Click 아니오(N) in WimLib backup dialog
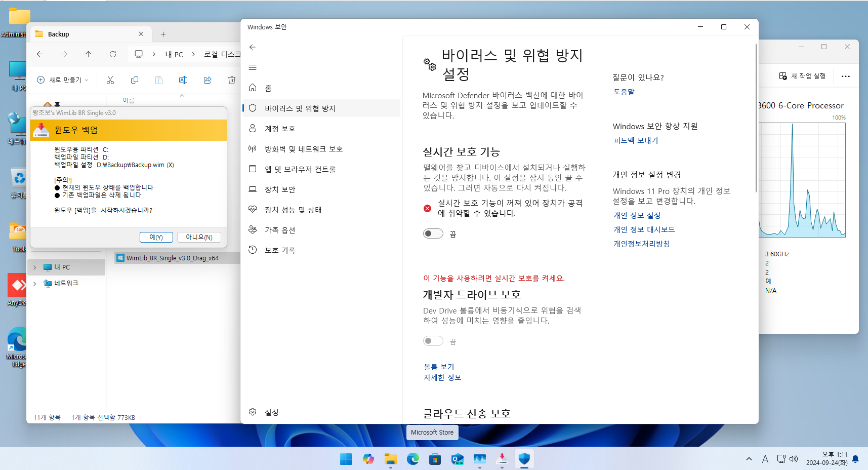 (199, 237)
